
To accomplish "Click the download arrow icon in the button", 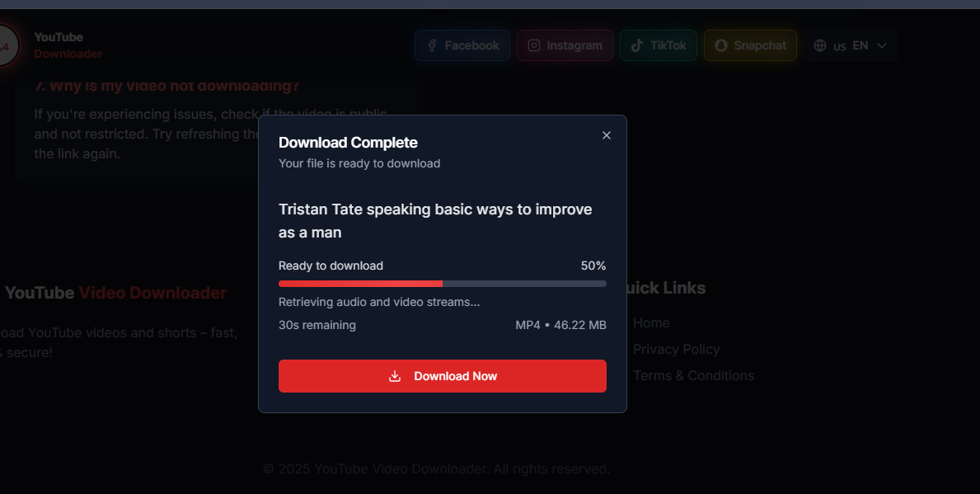I will (395, 376).
